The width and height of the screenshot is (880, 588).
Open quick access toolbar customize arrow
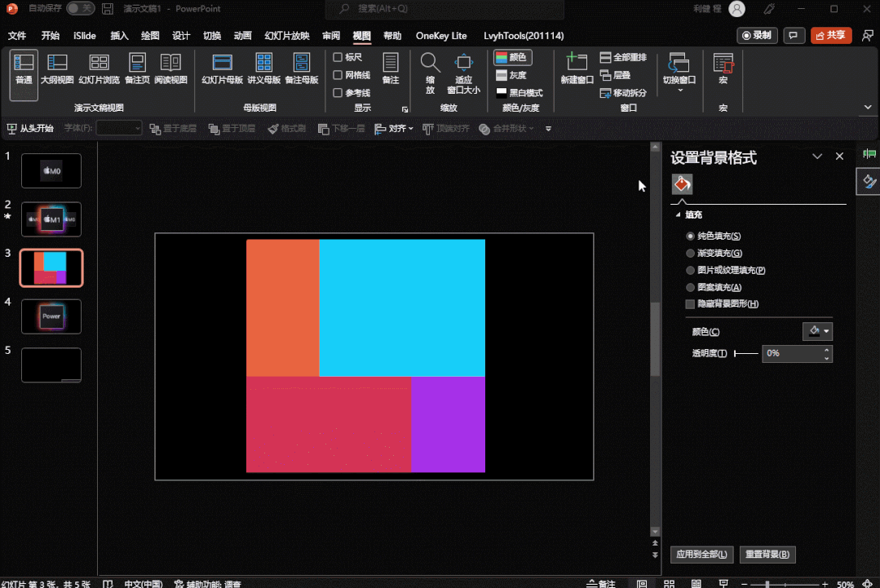548,129
